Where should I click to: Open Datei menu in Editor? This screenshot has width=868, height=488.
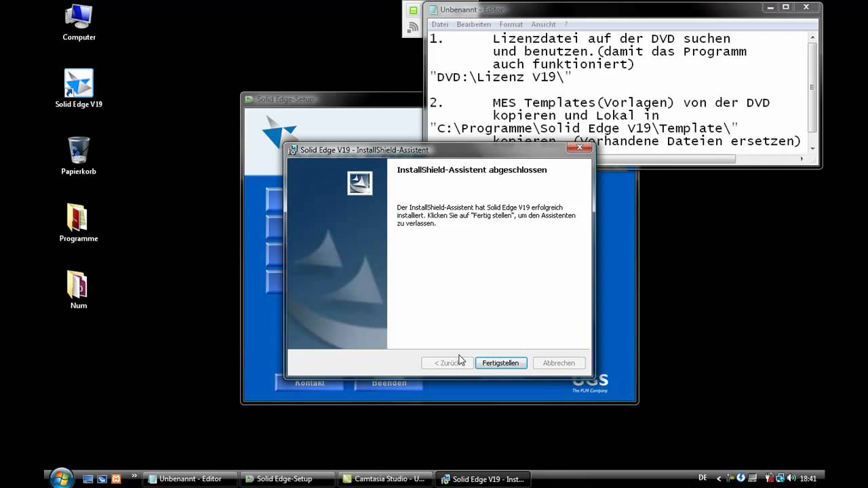(439, 24)
